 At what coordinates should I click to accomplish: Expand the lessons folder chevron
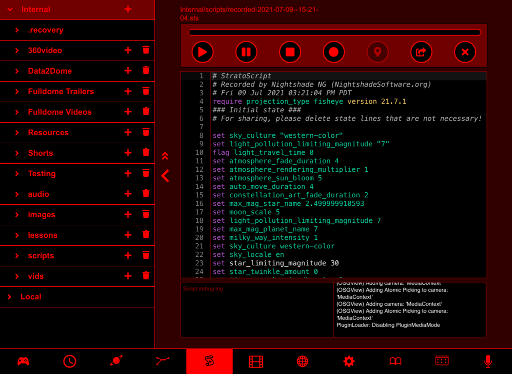(x=17, y=235)
